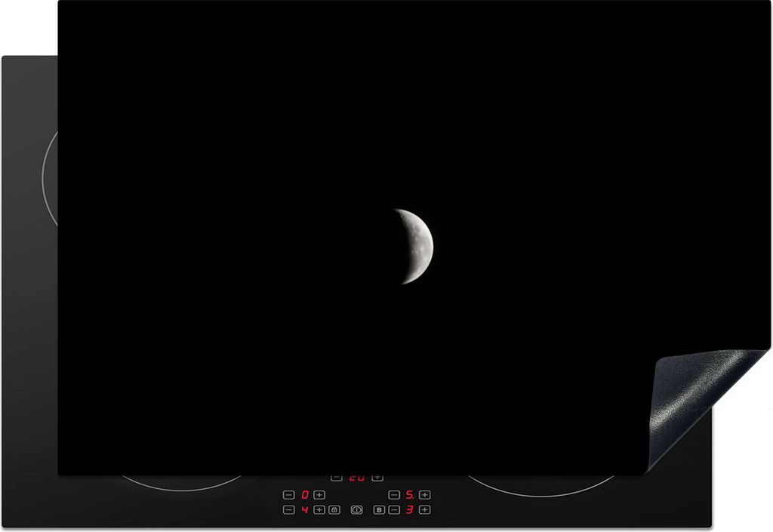773x532 pixels.
Task: Increase the zone showing level 3
Action: click(x=425, y=510)
